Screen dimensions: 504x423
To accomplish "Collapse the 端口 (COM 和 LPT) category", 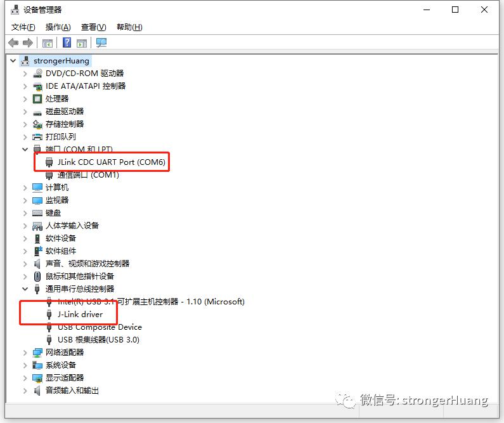I will pyautogui.click(x=25, y=149).
